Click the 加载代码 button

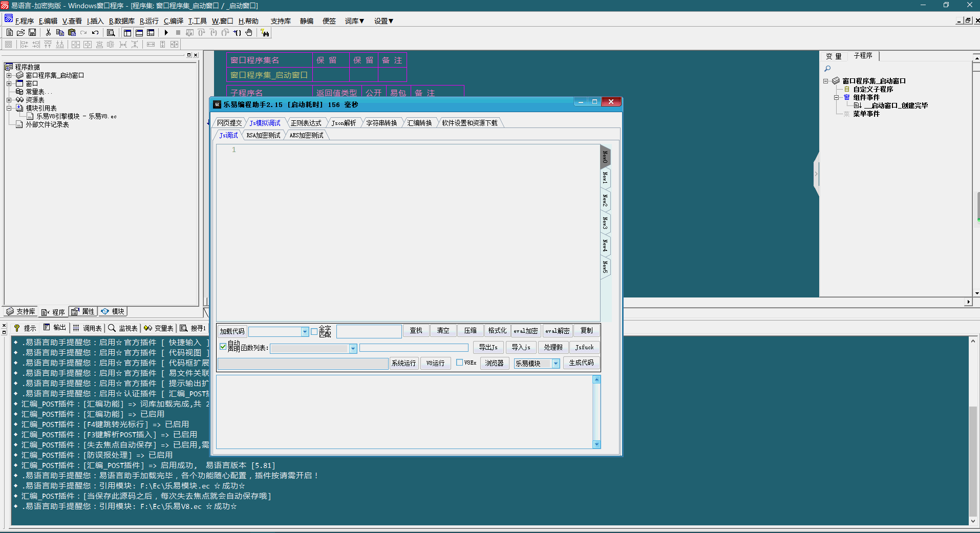[232, 331]
